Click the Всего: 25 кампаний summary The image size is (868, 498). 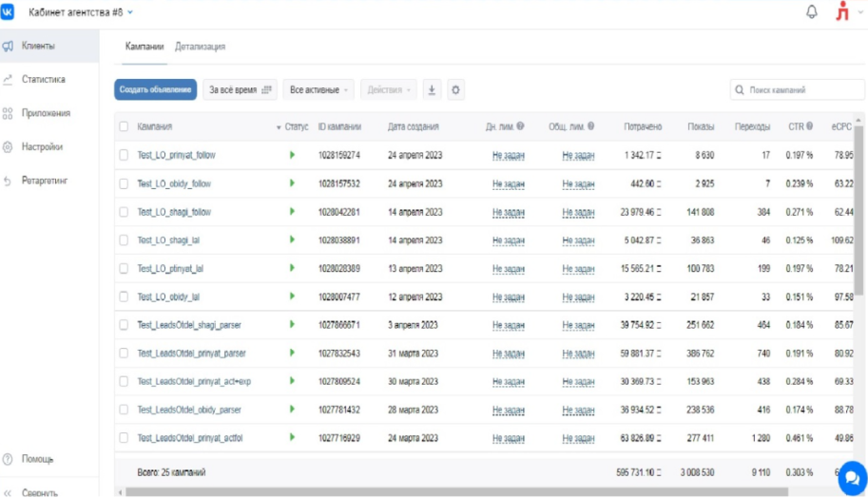coord(171,472)
